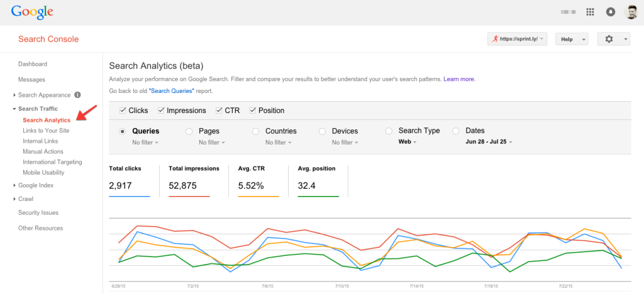Expand the Crawl section
Image resolution: width=644 pixels, height=294 pixels.
(x=14, y=199)
